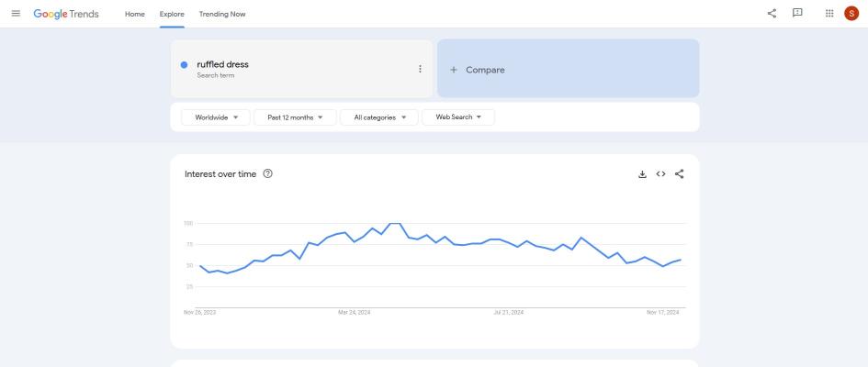Open the send feedback icon
868x367 pixels.
pyautogui.click(x=797, y=13)
